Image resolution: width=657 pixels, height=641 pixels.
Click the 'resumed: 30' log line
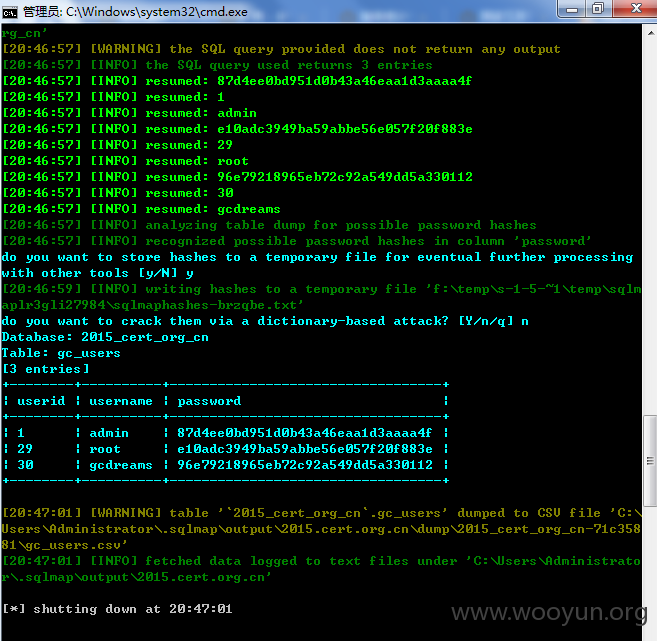(x=118, y=193)
